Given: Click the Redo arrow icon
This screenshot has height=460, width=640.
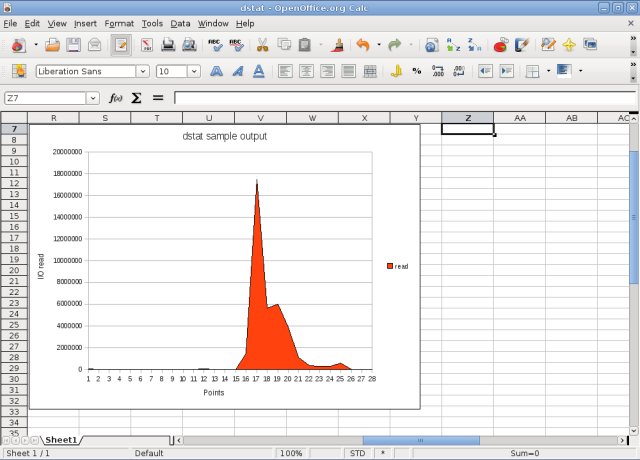Looking at the screenshot, I should click(x=395, y=44).
